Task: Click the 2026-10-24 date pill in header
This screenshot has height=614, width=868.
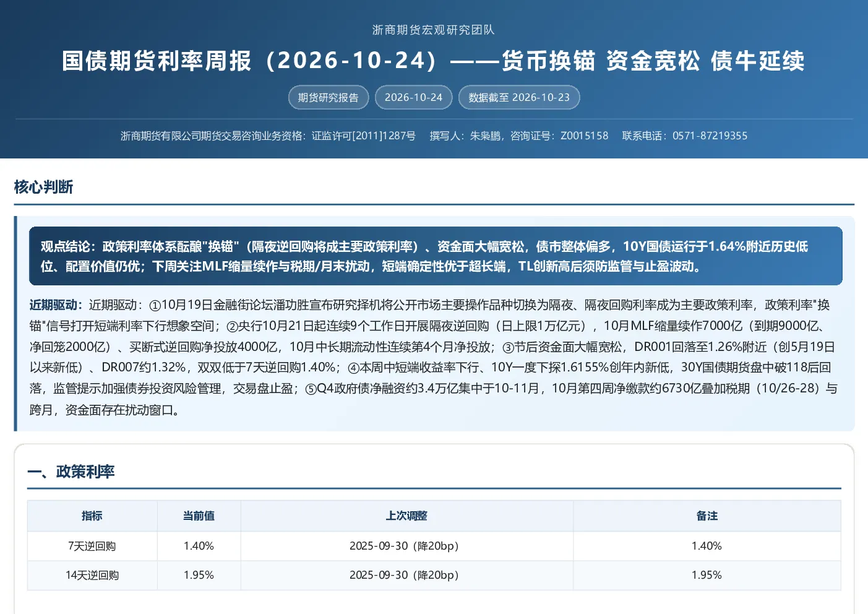Action: [414, 97]
